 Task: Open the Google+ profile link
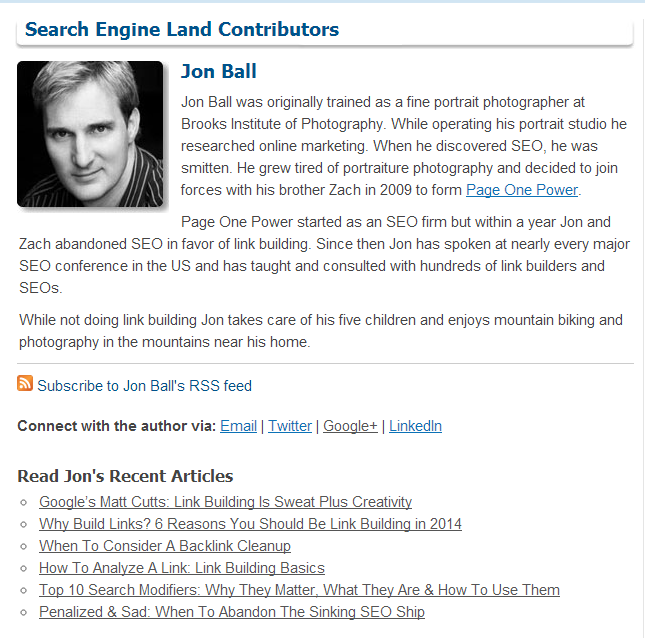pos(350,426)
